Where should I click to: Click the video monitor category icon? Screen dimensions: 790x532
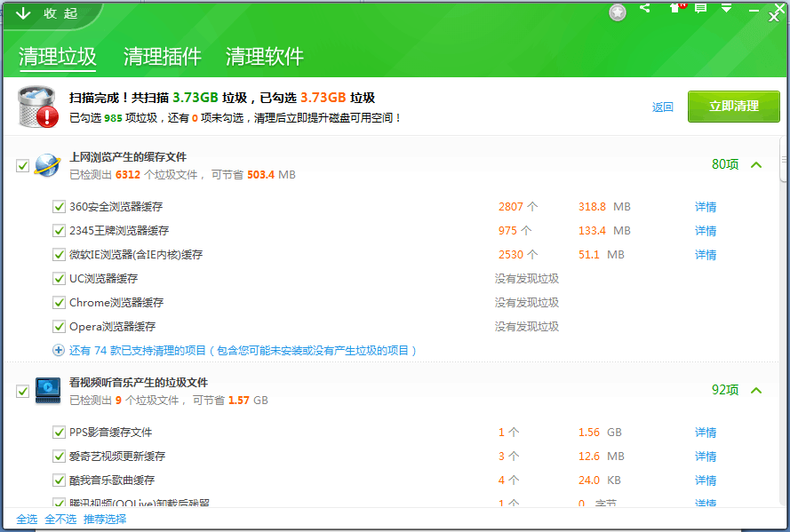(x=47, y=391)
